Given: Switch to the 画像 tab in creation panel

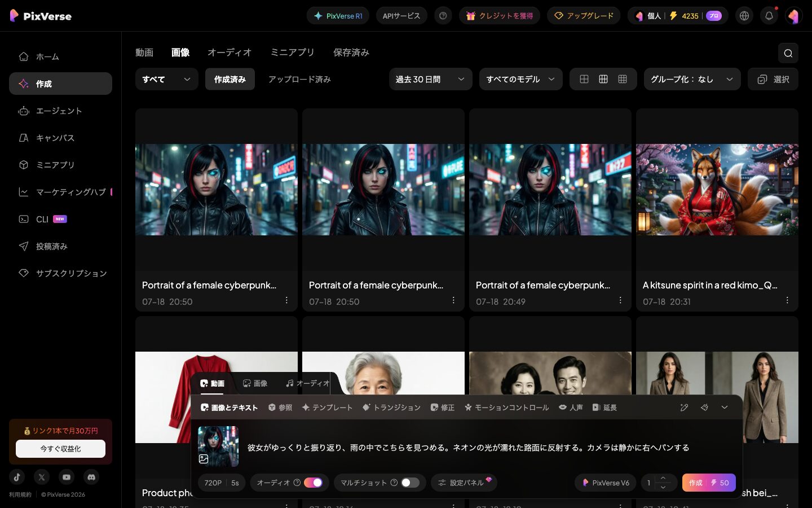Looking at the screenshot, I should [x=255, y=383].
